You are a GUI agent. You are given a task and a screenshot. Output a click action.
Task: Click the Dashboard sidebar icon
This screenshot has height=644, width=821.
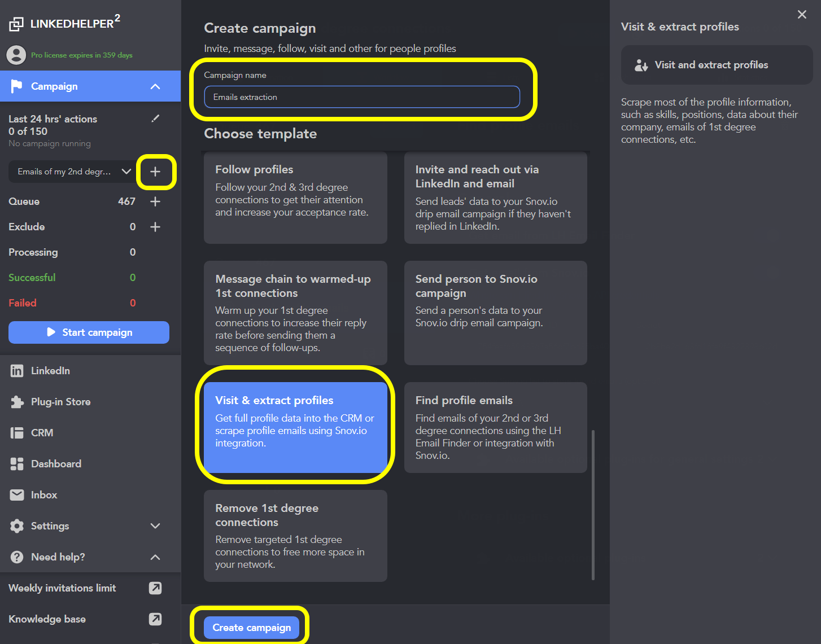tap(17, 464)
